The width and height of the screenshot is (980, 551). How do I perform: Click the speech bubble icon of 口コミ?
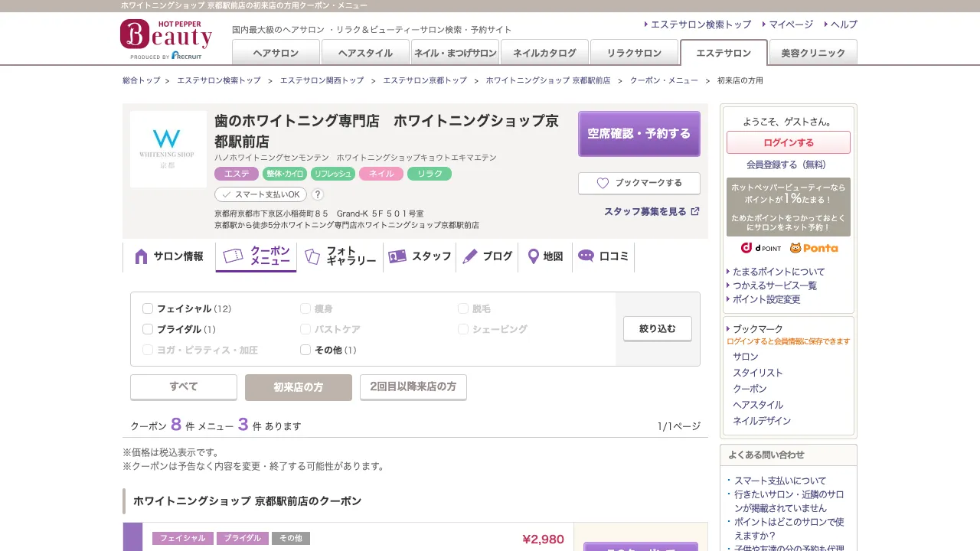click(x=586, y=256)
